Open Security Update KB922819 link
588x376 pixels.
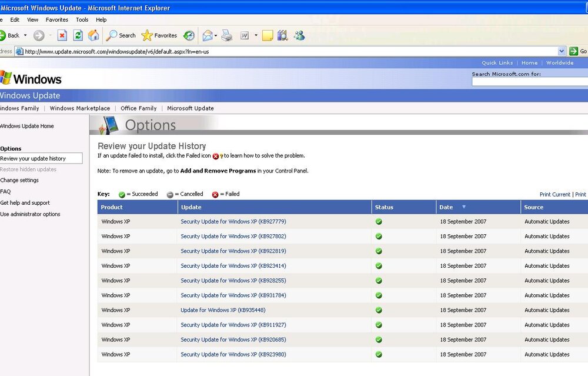[233, 251]
